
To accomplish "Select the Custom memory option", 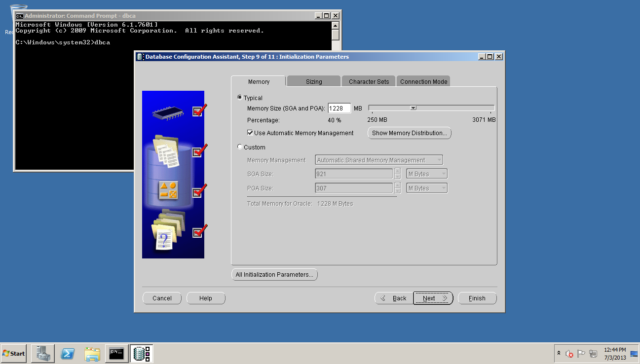I will [240, 147].
